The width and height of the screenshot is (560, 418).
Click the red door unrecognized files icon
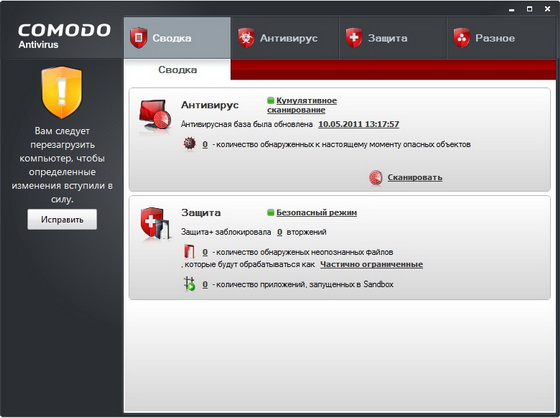coord(189,252)
